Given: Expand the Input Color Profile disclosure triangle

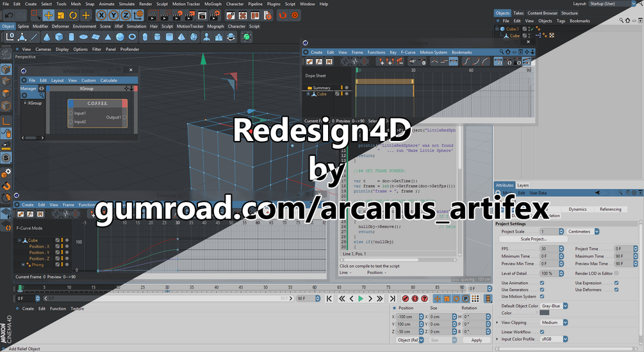Looking at the screenshot, I should point(497,339).
